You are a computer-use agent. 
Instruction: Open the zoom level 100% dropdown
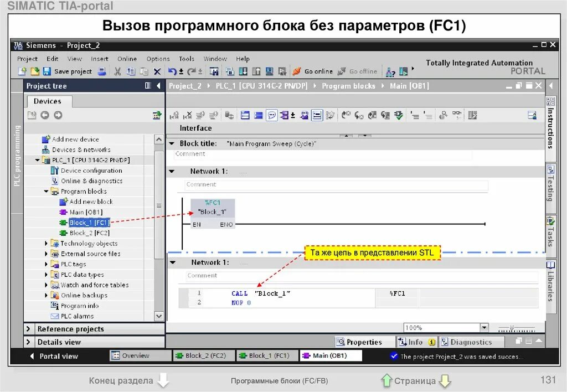coord(484,328)
